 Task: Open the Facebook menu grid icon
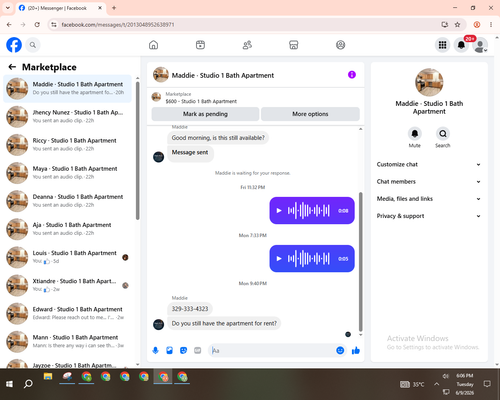(x=442, y=45)
